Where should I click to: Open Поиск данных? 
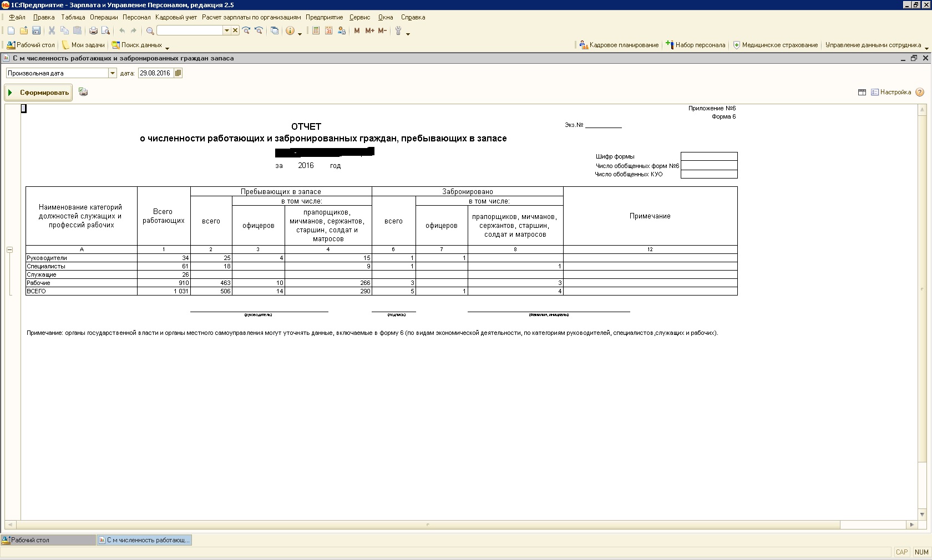pyautogui.click(x=137, y=45)
